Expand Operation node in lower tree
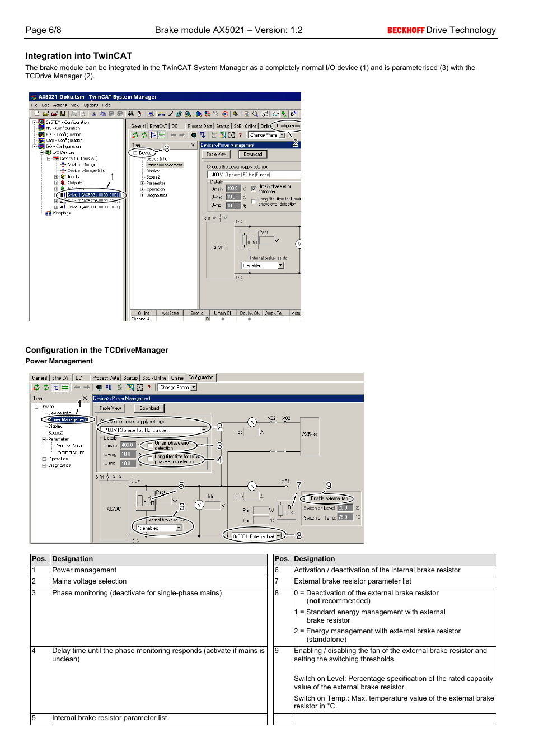The height and width of the screenshot is (756, 534). click(x=44, y=459)
